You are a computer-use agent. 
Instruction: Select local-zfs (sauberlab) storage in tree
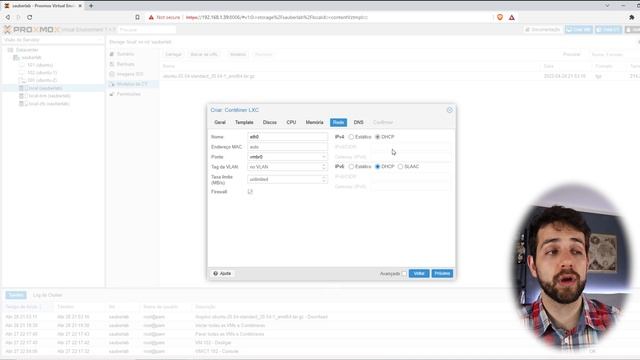click(49, 104)
